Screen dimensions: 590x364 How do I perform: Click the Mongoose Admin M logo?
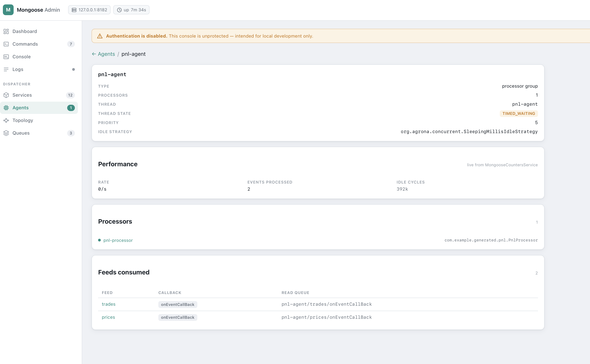8,10
